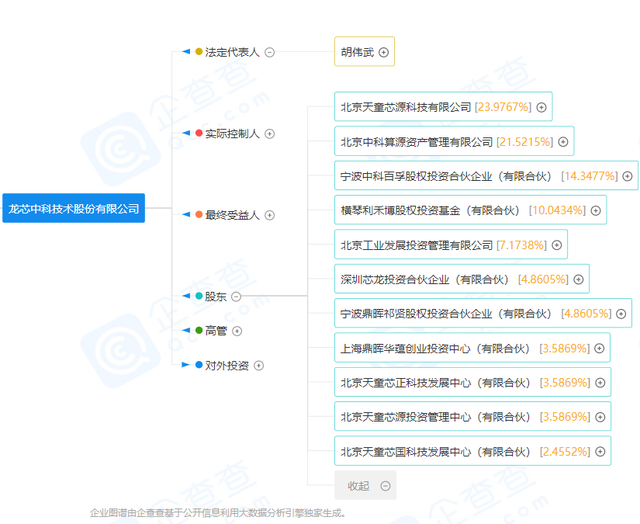Image resolution: width=640 pixels, height=524 pixels.
Task: Select root node 龙芯中科技术股份有限公司
Action: pyautogui.click(x=73, y=209)
